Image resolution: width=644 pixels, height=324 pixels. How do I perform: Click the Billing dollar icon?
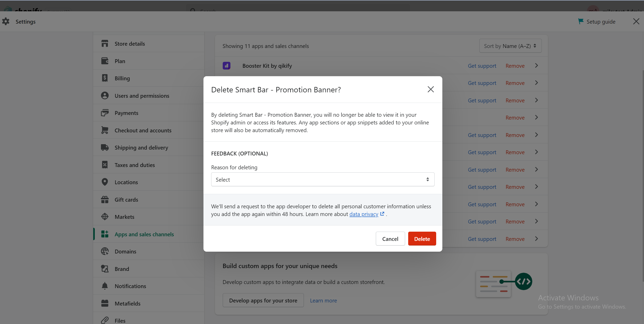tap(105, 78)
